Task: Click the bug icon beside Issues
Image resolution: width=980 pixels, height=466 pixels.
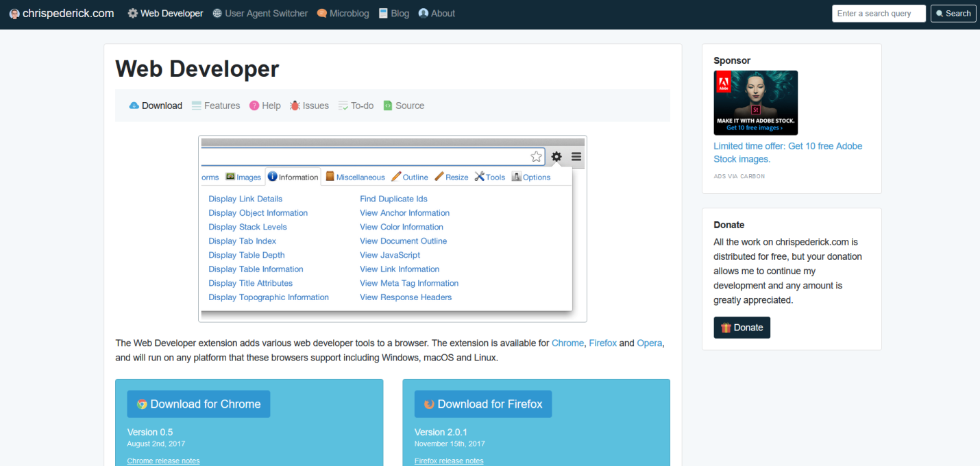Action: coord(294,106)
